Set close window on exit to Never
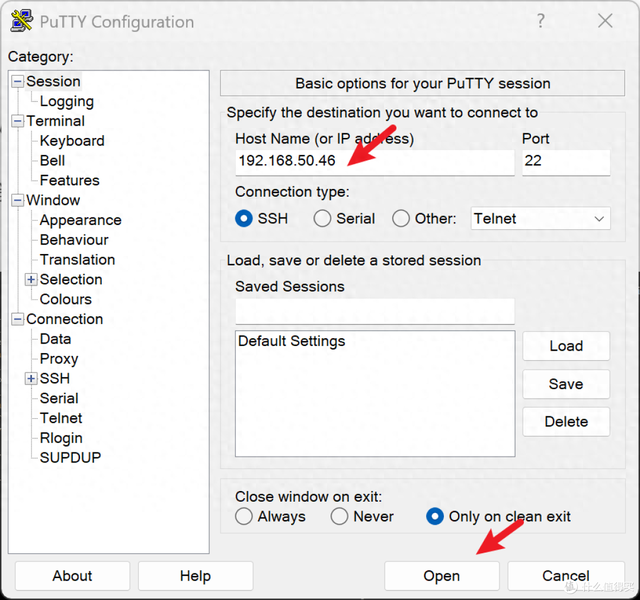Viewport: 640px width, 600px height. tap(340, 517)
